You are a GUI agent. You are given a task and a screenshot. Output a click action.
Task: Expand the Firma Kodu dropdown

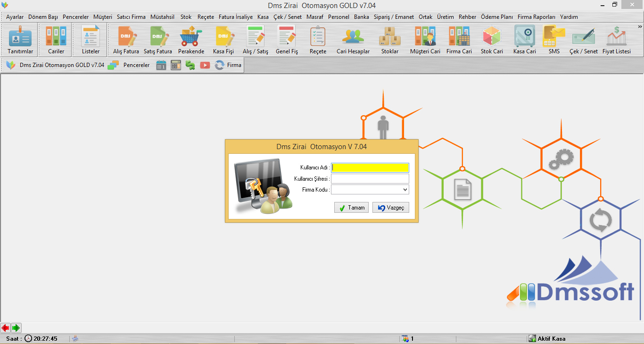[x=405, y=190]
